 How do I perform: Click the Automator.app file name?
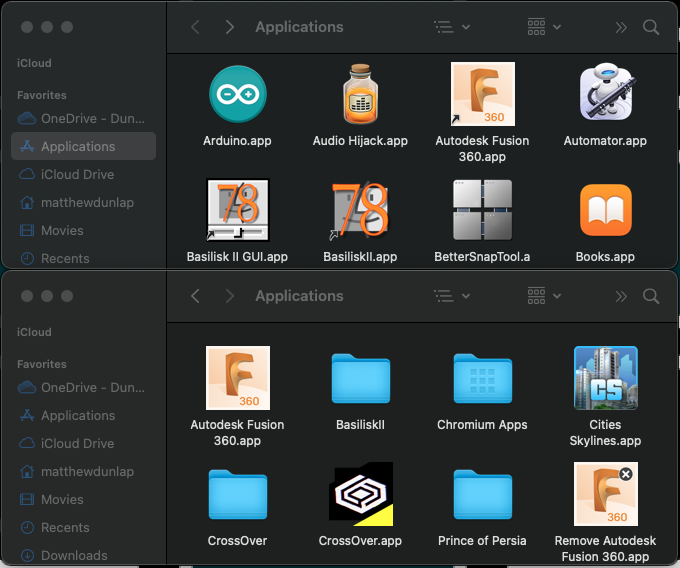(605, 141)
